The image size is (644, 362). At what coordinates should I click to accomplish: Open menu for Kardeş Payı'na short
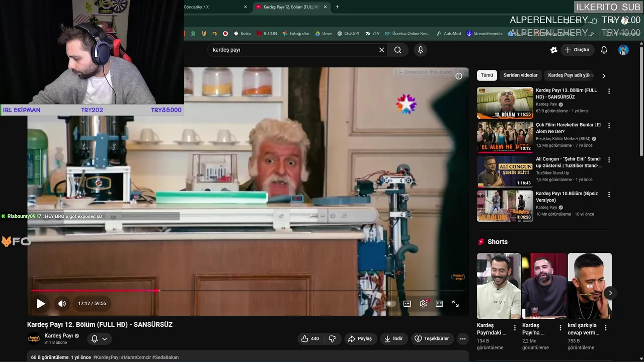560,328
